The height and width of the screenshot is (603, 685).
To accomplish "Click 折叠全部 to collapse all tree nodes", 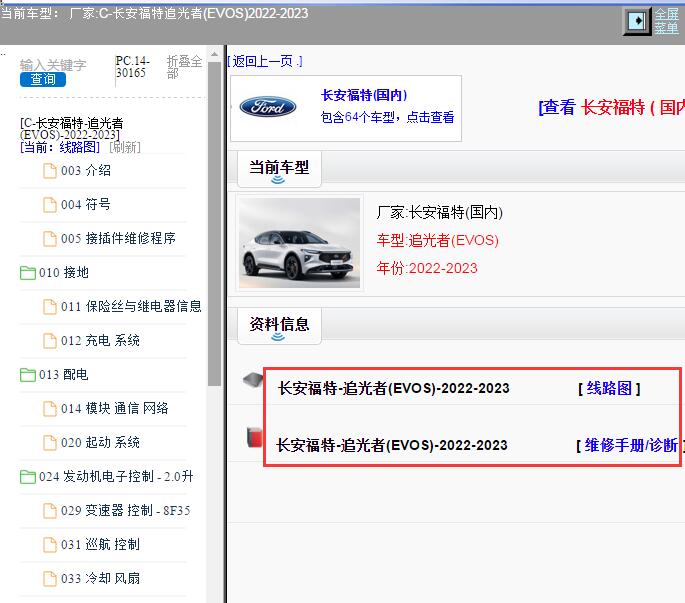I will click(184, 67).
